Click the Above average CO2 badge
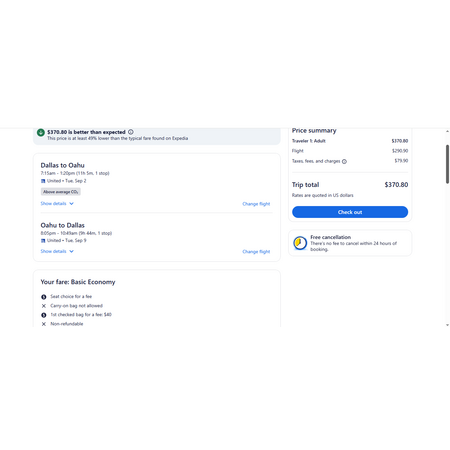 click(61, 192)
